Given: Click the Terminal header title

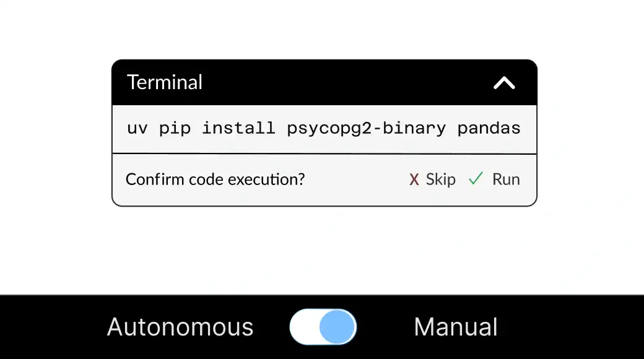Looking at the screenshot, I should [164, 82].
